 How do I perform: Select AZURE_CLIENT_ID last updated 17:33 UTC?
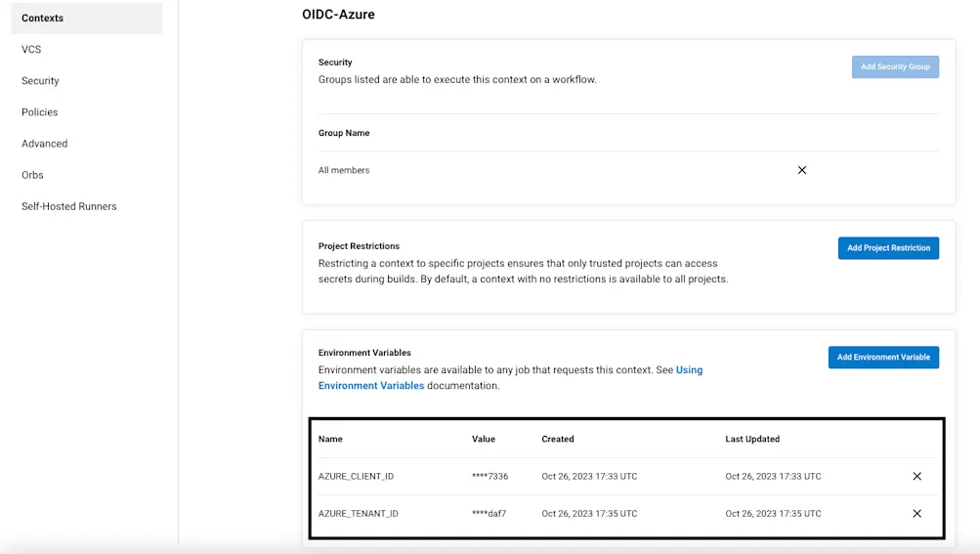coord(773,477)
